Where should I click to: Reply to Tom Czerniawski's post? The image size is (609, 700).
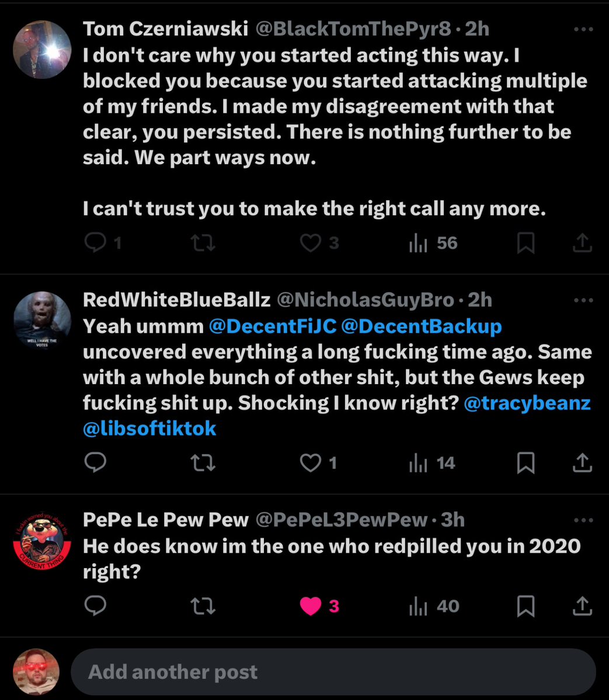tap(95, 243)
